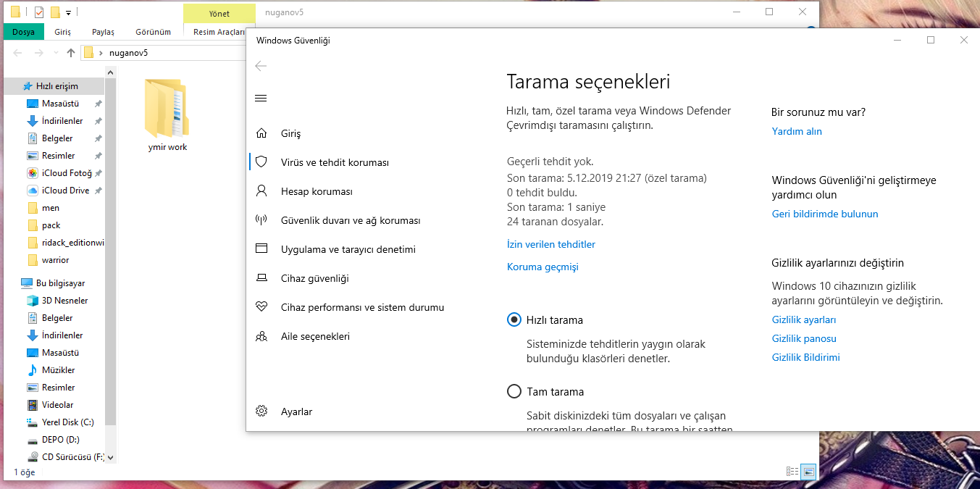This screenshot has height=489, width=980.
Task: Unpin Resimler using its pin icon
Action: pos(98,156)
